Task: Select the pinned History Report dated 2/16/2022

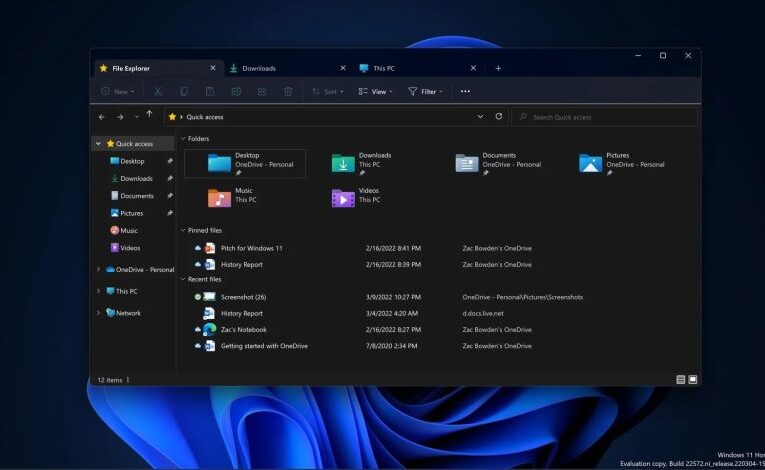Action: 242,265
